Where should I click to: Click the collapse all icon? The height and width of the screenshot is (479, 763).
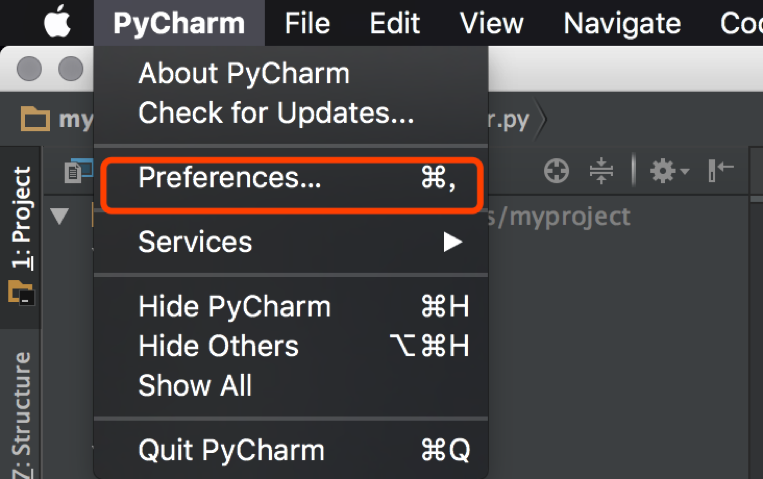pos(601,171)
